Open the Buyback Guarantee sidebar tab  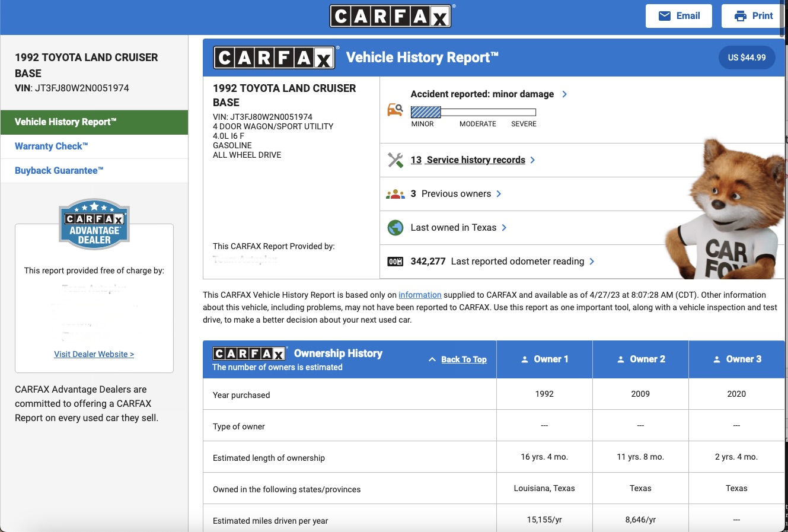94,171
